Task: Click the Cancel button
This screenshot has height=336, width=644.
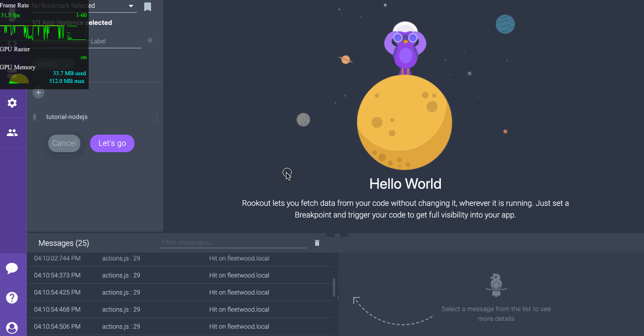Action: coord(64,143)
